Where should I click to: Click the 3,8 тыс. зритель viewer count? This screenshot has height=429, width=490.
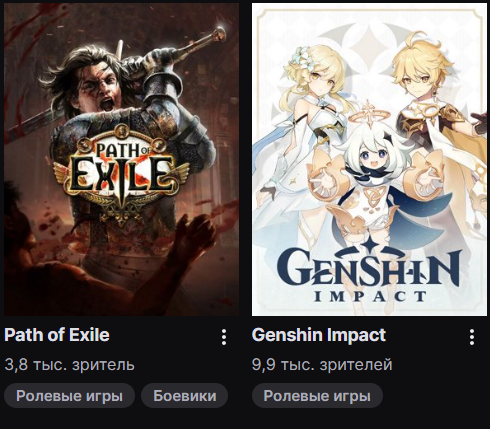point(69,365)
